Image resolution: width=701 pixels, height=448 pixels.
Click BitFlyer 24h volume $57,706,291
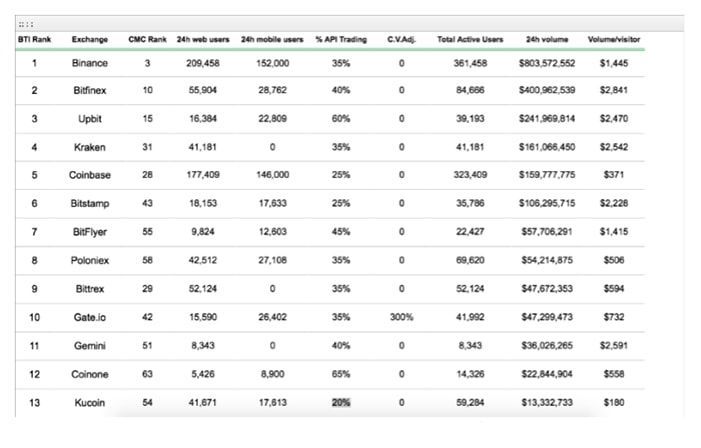tap(547, 232)
